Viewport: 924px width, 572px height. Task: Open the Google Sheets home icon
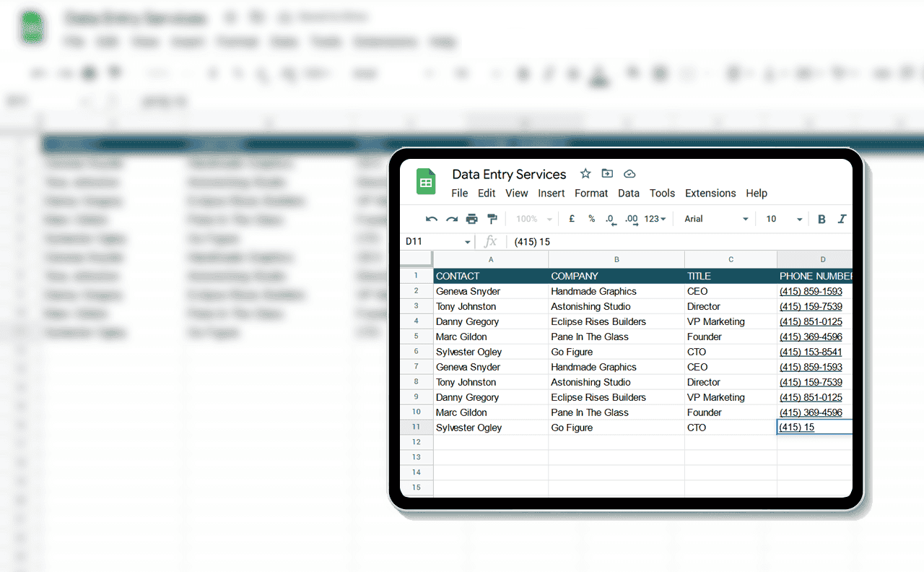coord(426,182)
